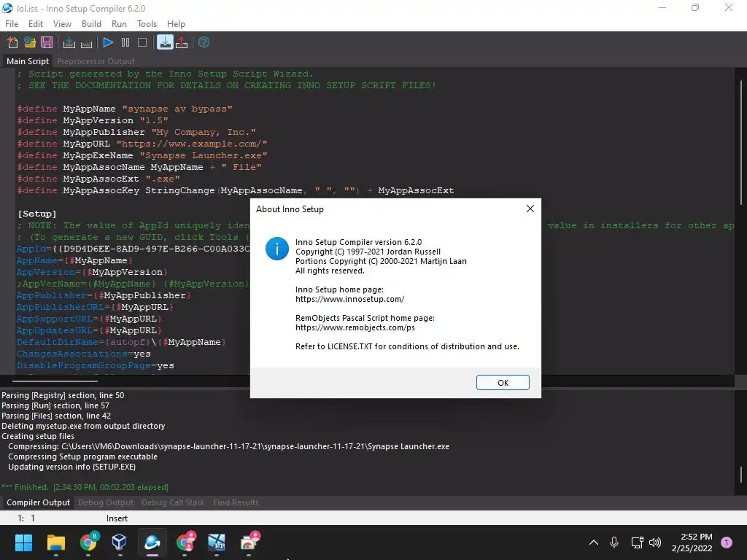Click the ChangesAssociations=yes line
747x560 pixels.
[x=84, y=354]
